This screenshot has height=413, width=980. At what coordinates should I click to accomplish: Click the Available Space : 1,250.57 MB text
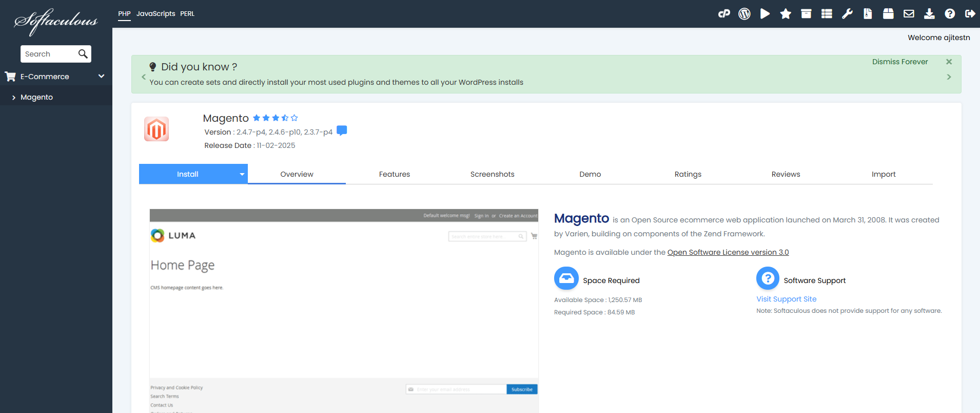coord(598,300)
